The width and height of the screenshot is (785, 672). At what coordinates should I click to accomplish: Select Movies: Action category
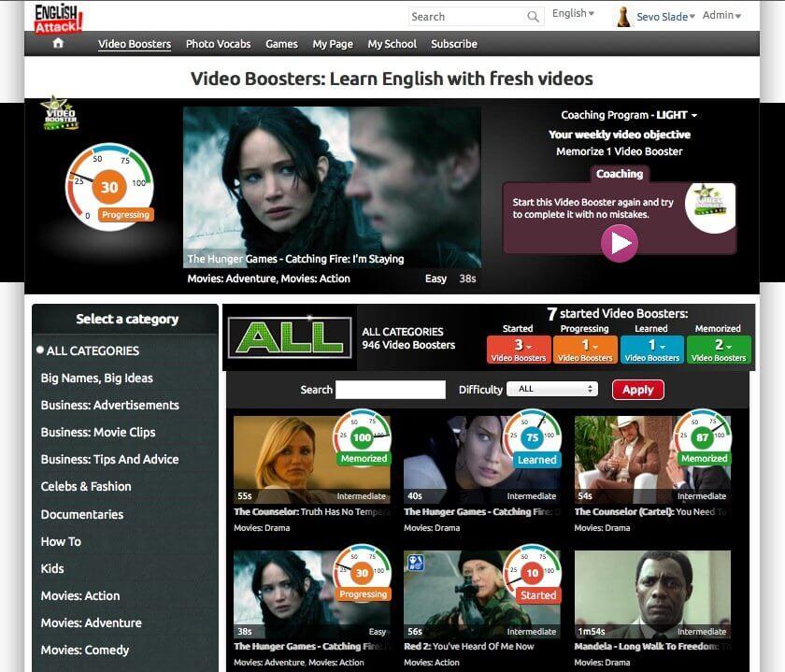coord(80,595)
